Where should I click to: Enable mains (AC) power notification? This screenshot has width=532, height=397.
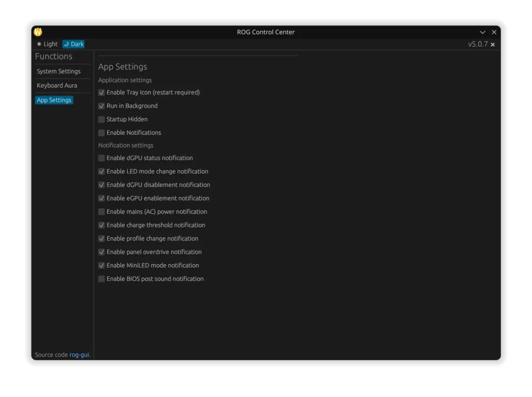102,212
